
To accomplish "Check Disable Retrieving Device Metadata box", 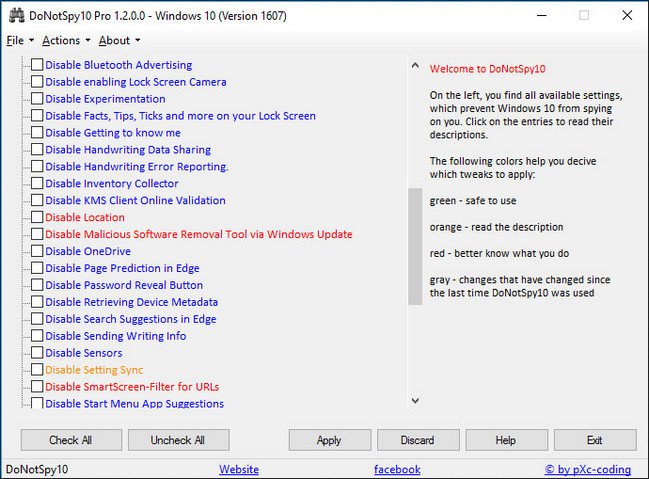I will coord(37,302).
